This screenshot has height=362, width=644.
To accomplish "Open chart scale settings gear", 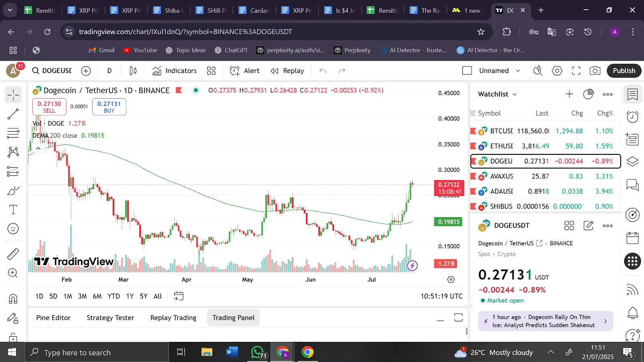I will (x=451, y=280).
